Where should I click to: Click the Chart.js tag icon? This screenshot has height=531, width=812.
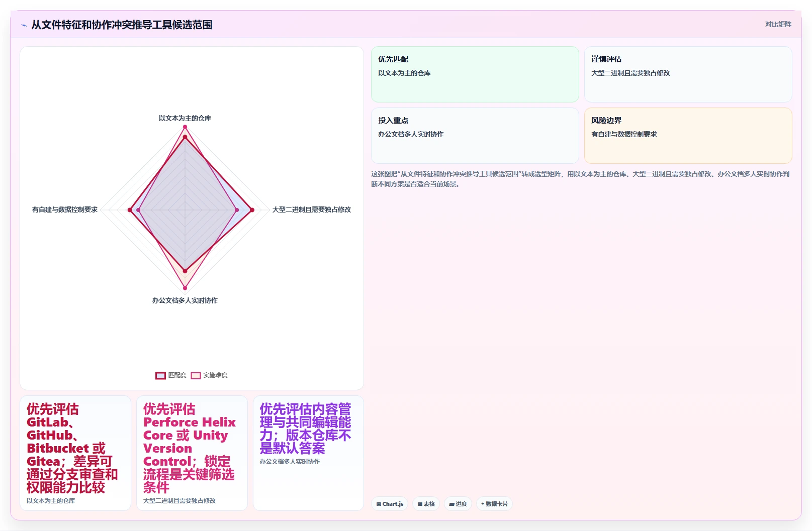click(x=379, y=504)
